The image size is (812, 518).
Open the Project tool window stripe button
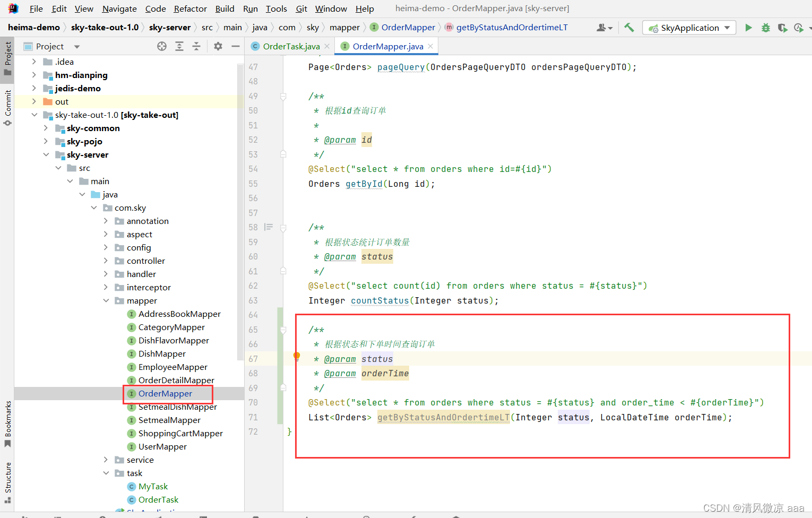tap(7, 59)
